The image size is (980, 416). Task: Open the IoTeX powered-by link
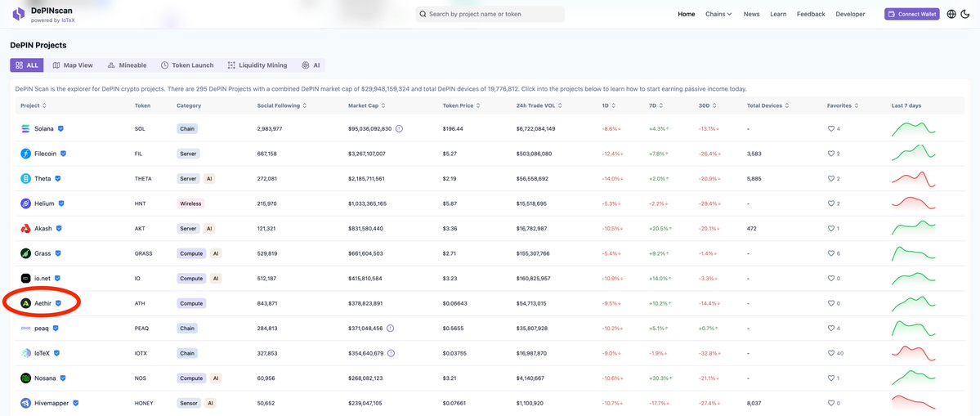(68, 20)
